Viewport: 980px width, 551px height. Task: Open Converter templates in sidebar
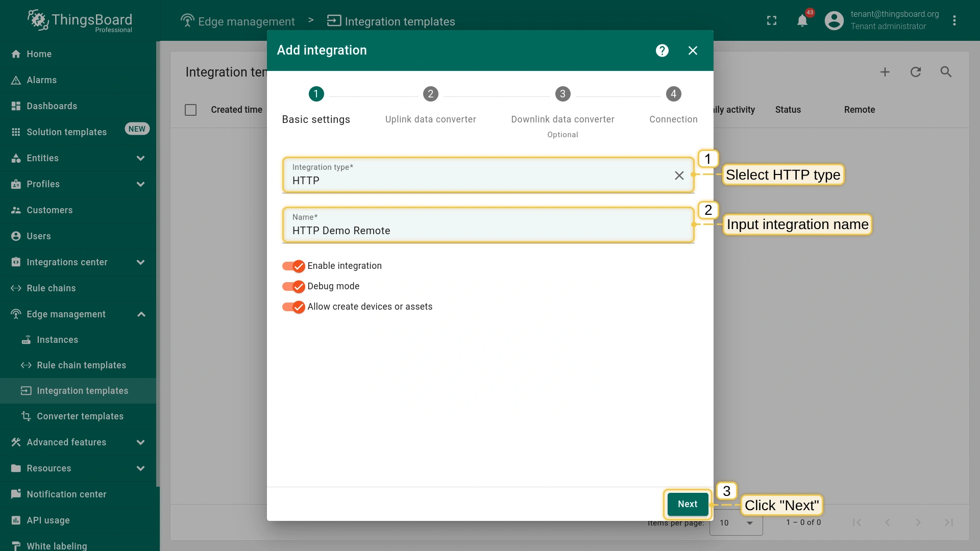(80, 416)
